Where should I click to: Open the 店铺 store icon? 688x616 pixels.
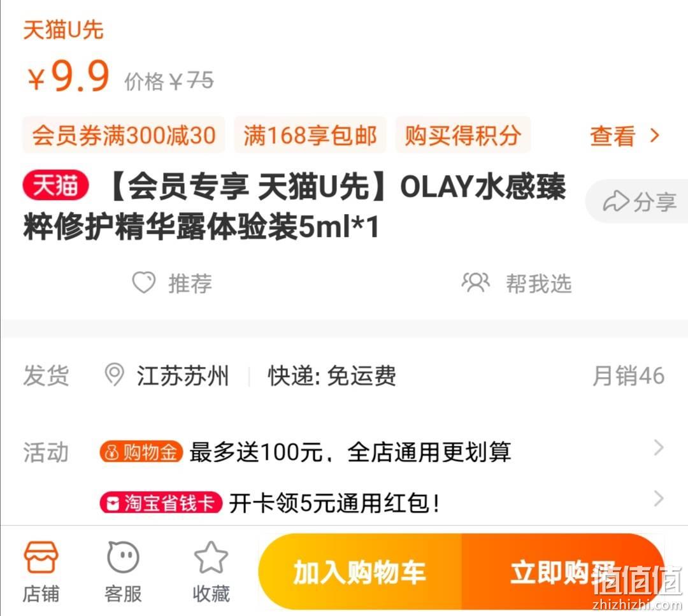(41, 557)
